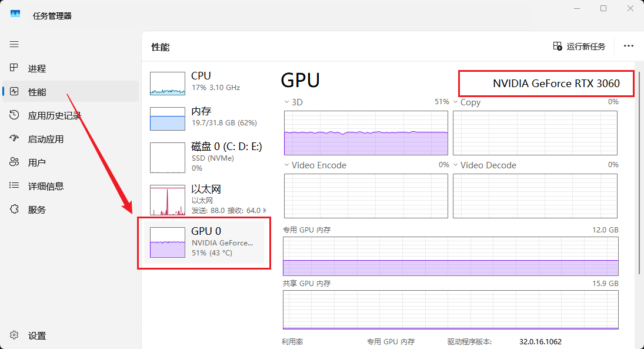Click the '17% 3.10 GHz' CPU text
The width and height of the screenshot is (644, 349).
click(216, 88)
